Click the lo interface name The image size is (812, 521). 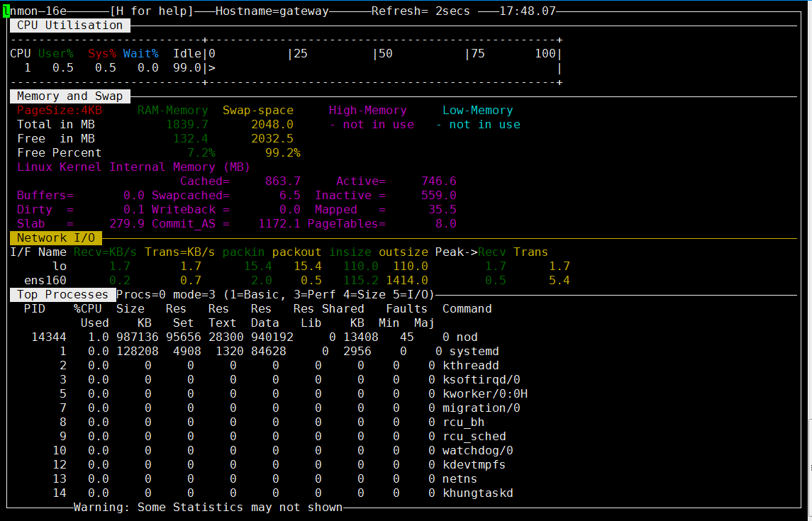[x=60, y=267]
